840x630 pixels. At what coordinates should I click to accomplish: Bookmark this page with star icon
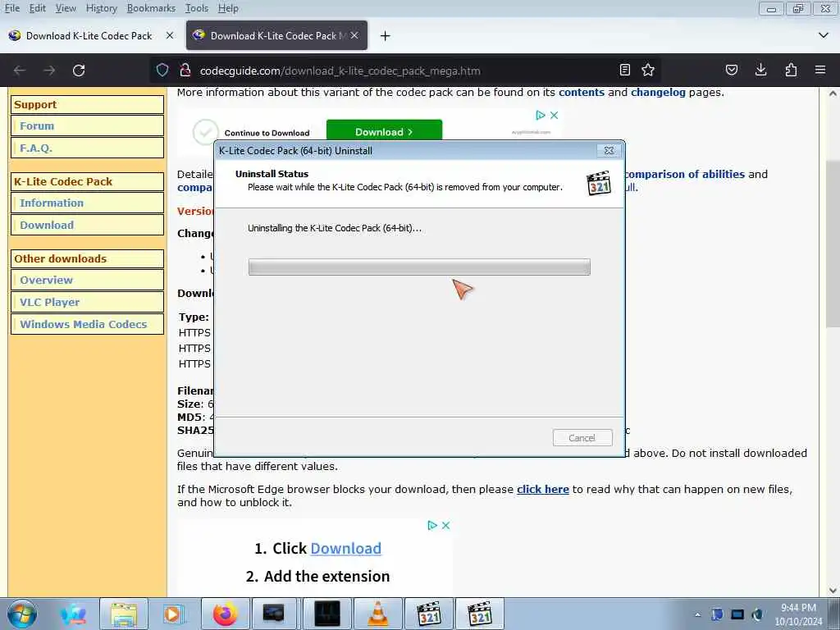648,71
